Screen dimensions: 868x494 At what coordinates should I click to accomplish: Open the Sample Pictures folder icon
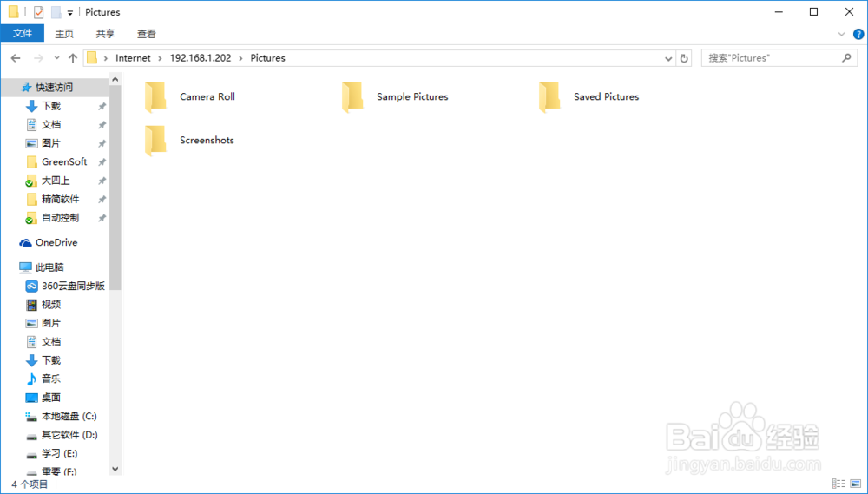352,97
